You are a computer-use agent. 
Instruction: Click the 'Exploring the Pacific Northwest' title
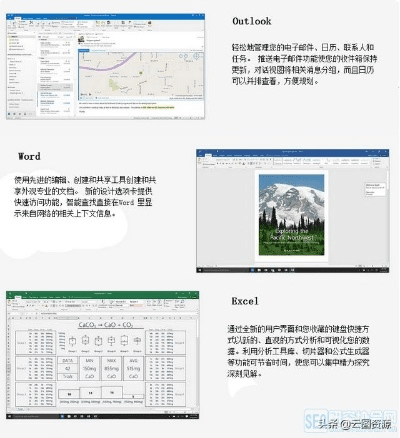[x=292, y=234]
